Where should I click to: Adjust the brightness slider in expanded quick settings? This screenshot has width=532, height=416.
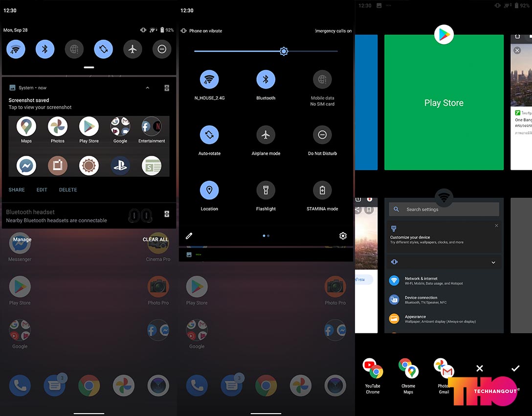(x=266, y=51)
